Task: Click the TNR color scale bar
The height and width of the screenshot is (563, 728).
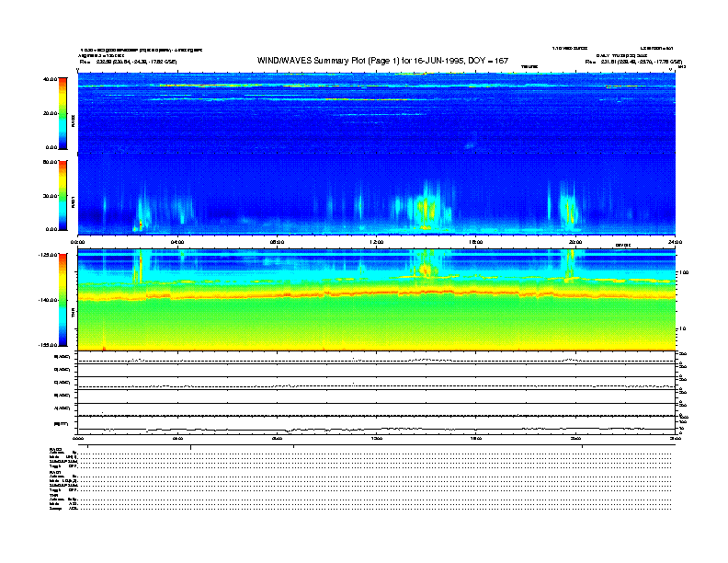Action: [63, 300]
